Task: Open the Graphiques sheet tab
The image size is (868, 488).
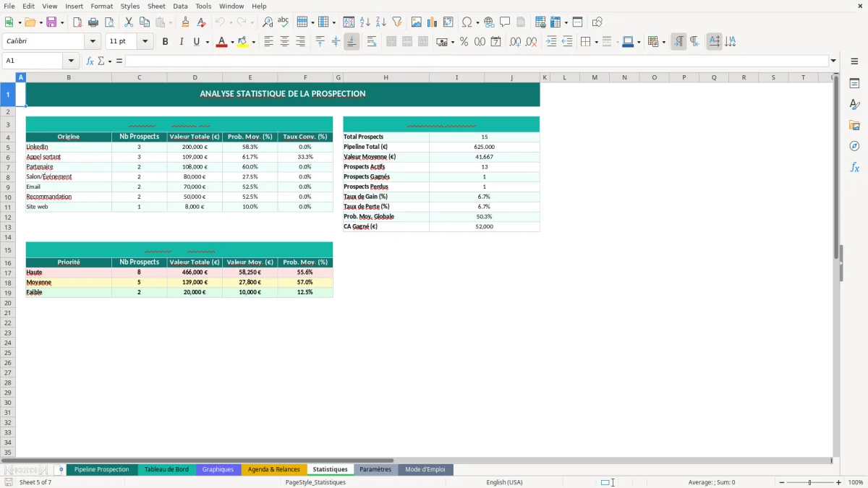Action: 218,469
